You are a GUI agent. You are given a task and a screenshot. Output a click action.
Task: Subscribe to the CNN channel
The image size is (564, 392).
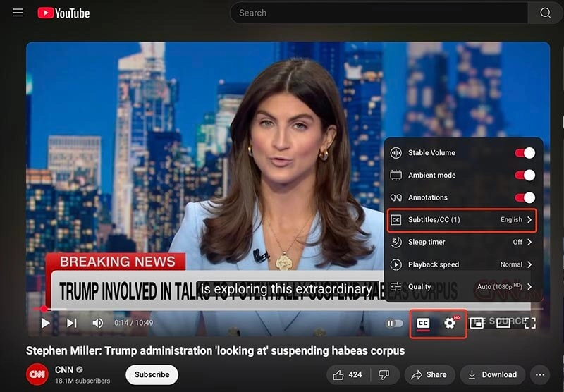click(x=152, y=374)
